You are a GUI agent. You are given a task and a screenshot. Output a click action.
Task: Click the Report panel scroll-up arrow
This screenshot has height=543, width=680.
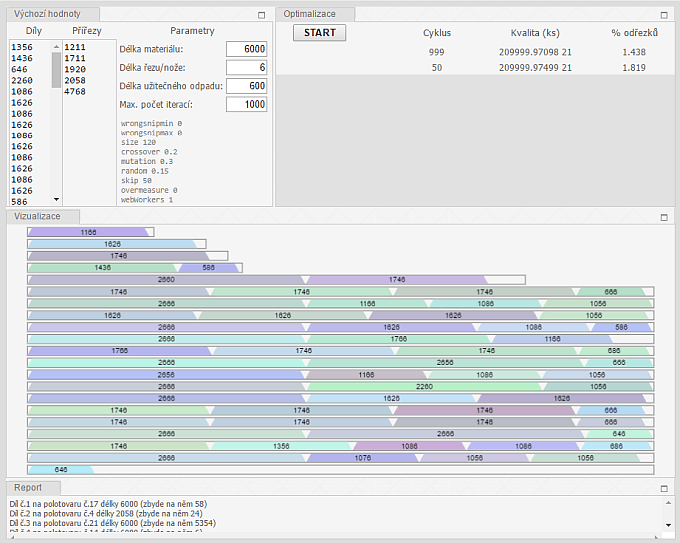668,503
